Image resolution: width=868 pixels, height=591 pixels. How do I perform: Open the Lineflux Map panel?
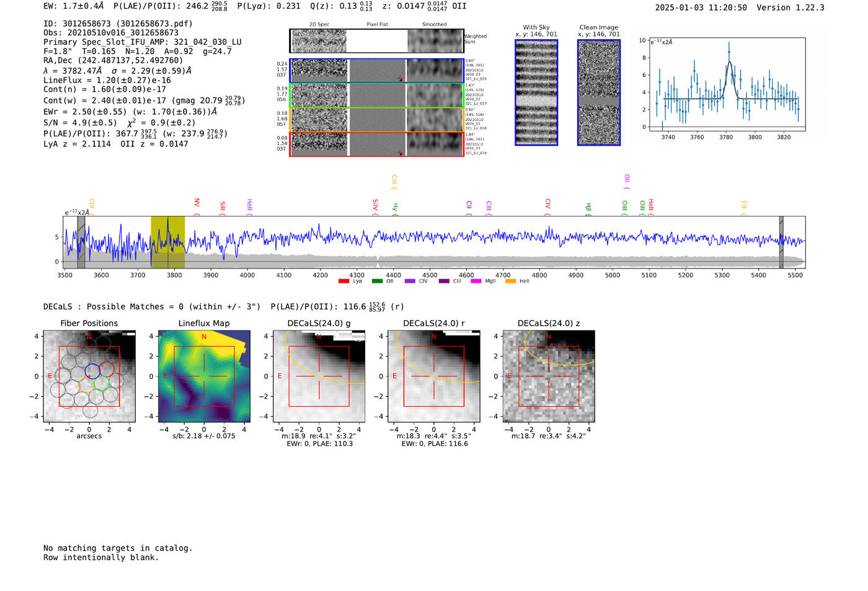pyautogui.click(x=204, y=376)
